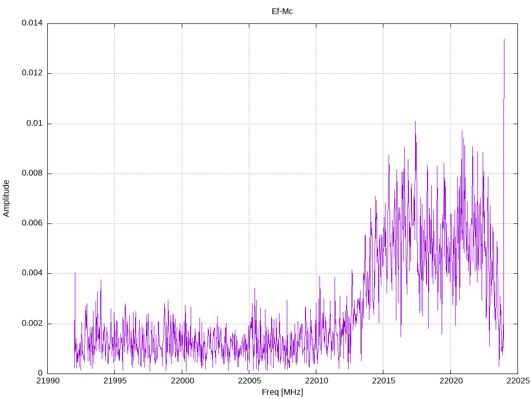
Task: Select the 22005 x-axis tick label
Action: [249, 382]
